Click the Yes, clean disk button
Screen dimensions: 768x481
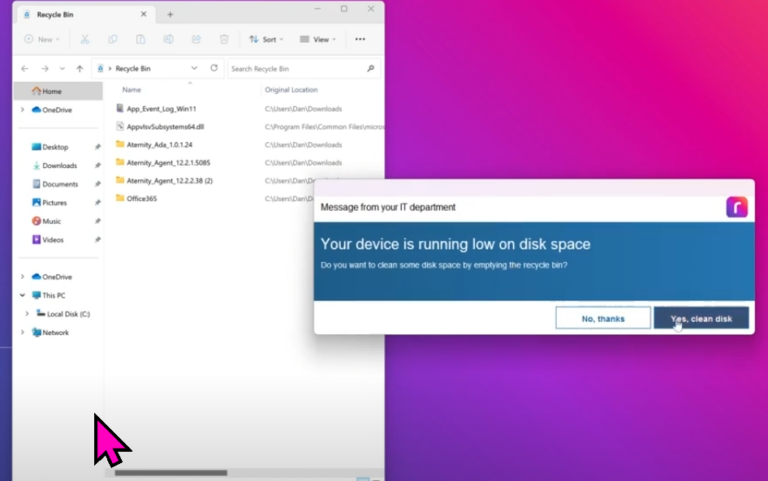click(701, 318)
